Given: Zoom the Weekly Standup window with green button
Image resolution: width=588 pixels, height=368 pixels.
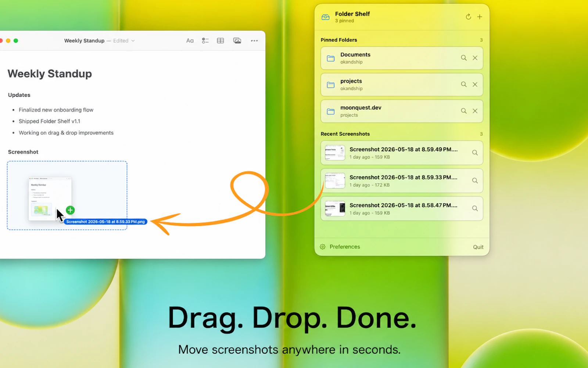Looking at the screenshot, I should tap(16, 41).
